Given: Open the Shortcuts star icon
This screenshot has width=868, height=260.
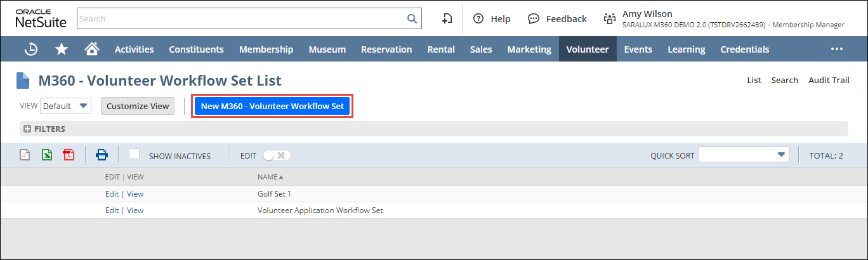Looking at the screenshot, I should click(62, 49).
